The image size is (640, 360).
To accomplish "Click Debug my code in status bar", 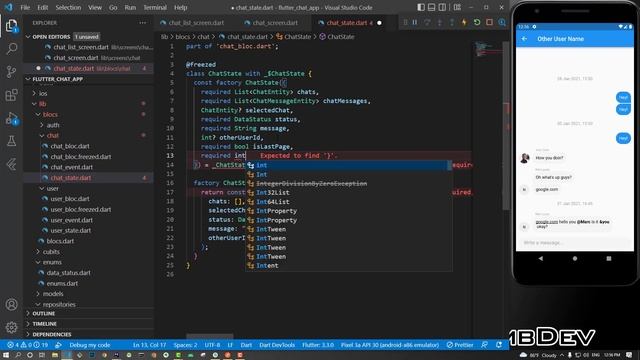I will 89,345.
